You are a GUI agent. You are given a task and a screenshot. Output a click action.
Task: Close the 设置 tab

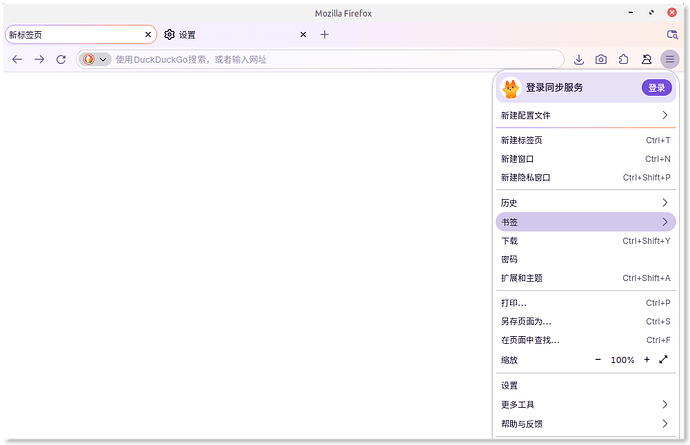(x=303, y=34)
